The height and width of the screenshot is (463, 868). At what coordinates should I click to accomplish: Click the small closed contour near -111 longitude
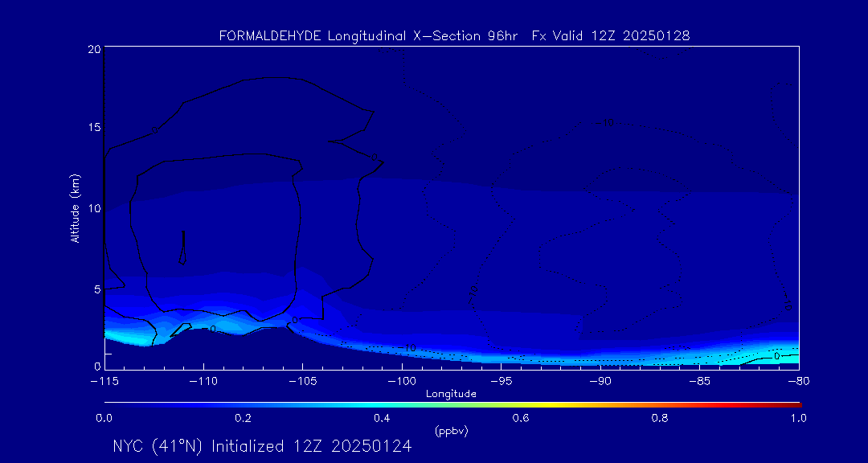click(182, 247)
